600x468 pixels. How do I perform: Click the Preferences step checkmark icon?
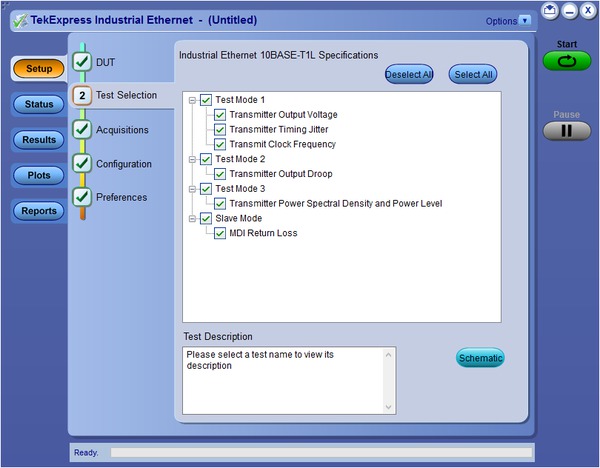pos(82,197)
